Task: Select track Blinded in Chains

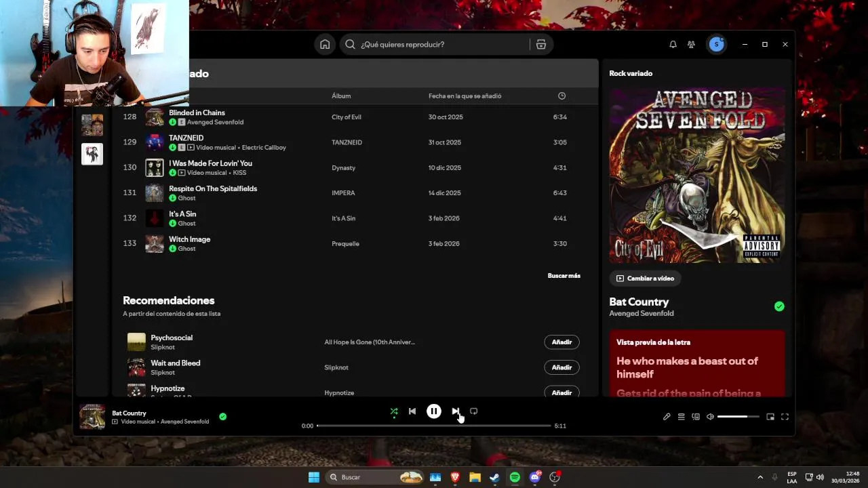Action: 197,113
